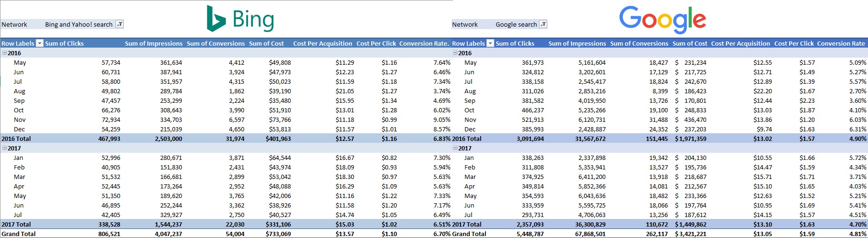Open the Bing Network filter dropdown

tap(120, 24)
